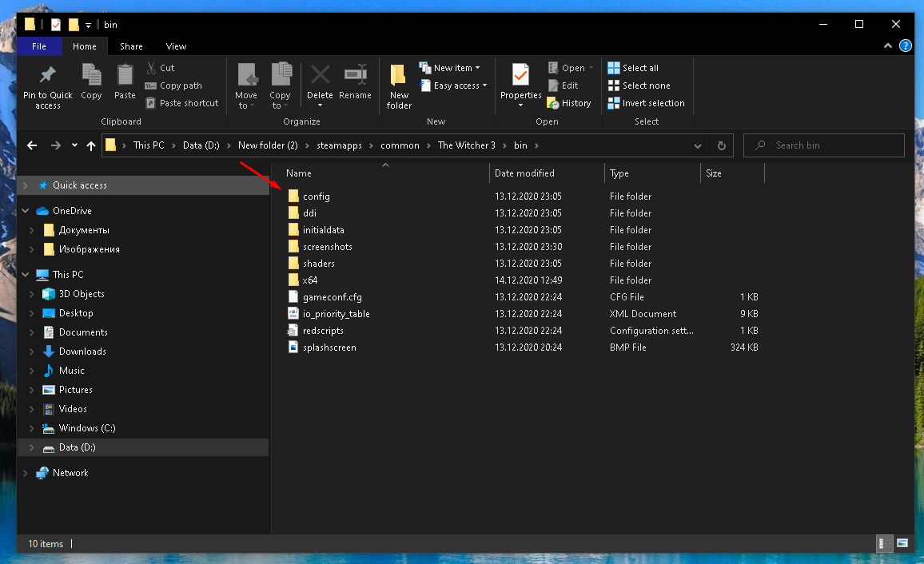Click inside the Search bin field
This screenshot has height=564, width=924.
(x=824, y=145)
